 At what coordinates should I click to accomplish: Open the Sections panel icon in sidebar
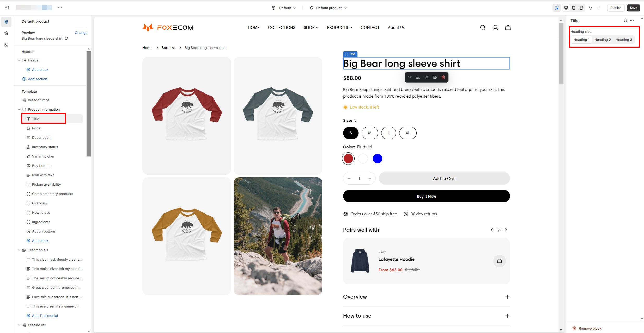pyautogui.click(x=6, y=22)
